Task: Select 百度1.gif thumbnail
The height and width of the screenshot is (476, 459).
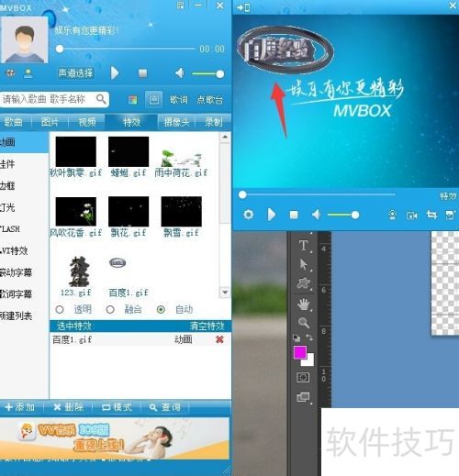Action: coord(118,262)
